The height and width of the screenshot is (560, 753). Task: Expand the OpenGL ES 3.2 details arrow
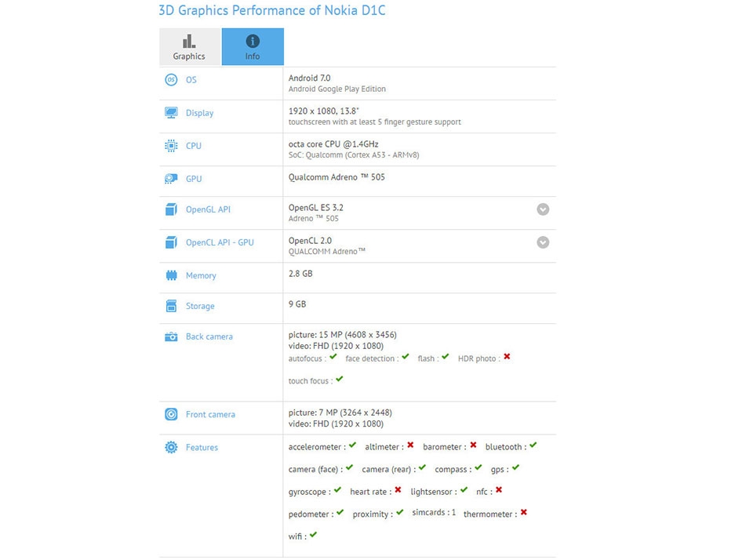click(543, 209)
